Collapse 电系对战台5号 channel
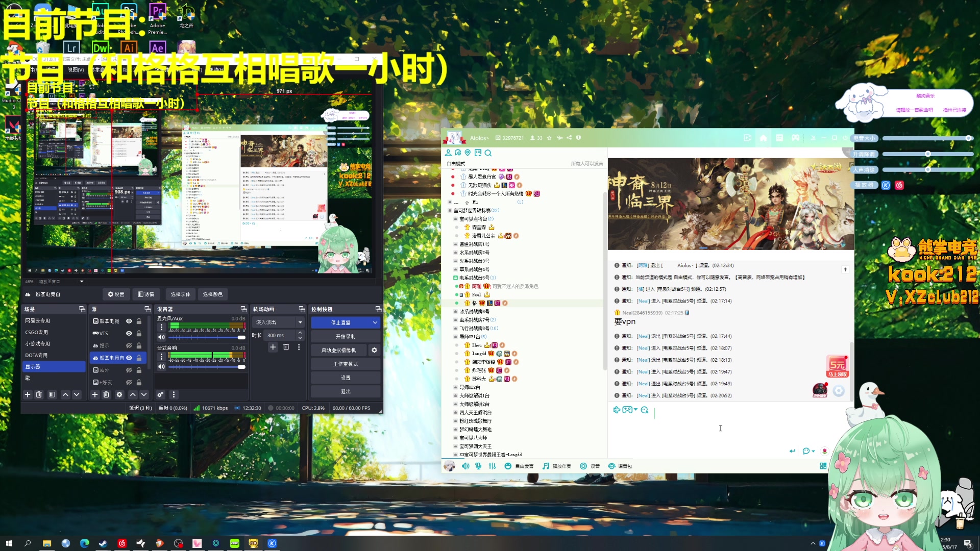Viewport: 980px width, 551px height. tap(455, 278)
